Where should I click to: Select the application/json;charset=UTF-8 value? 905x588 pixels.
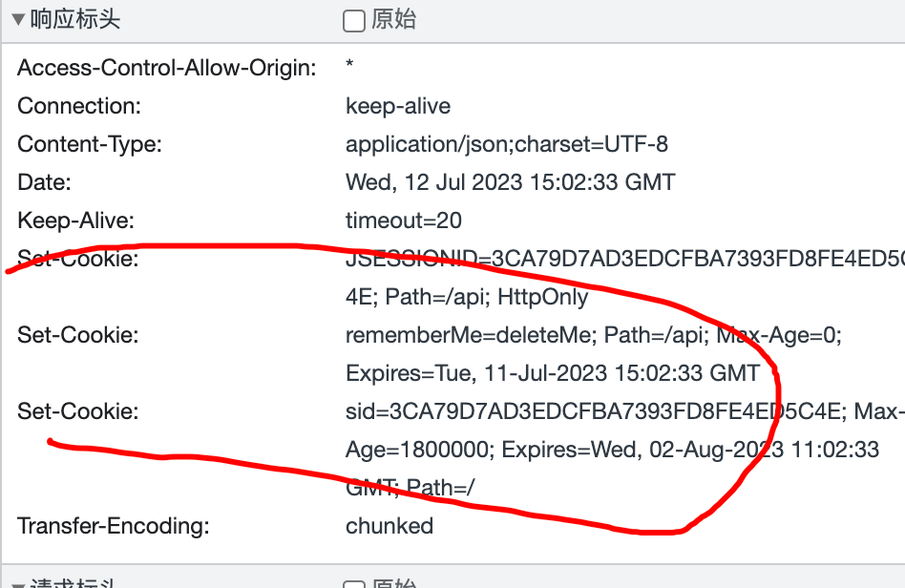tap(506, 144)
